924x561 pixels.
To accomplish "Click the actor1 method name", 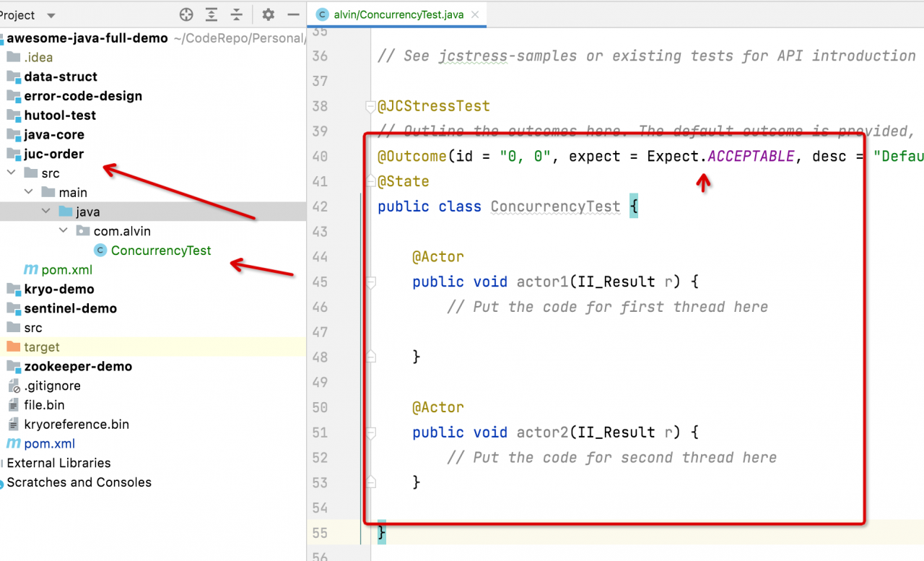I will point(542,282).
